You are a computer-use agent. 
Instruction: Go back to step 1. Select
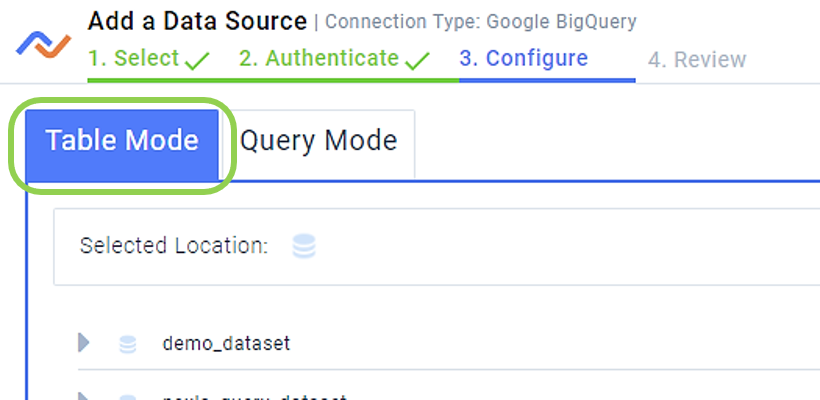pyautogui.click(x=134, y=59)
